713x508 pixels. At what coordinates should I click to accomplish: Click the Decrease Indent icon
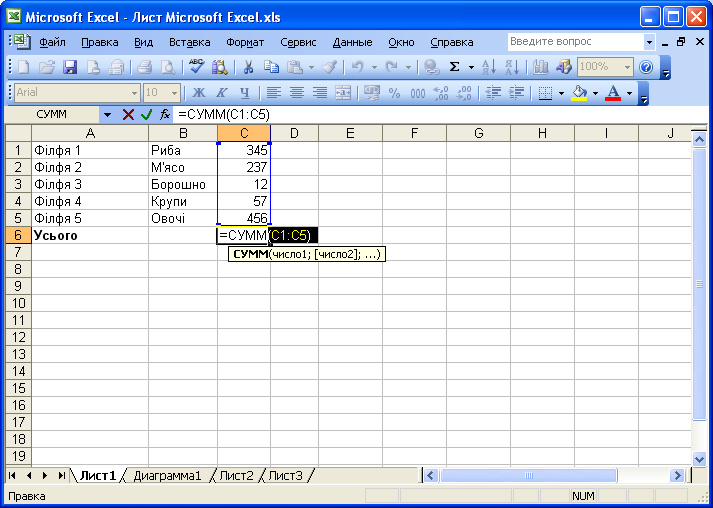coord(492,94)
